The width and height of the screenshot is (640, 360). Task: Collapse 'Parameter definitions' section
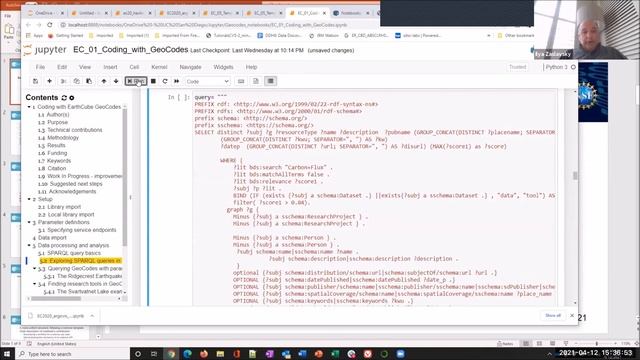tap(29, 222)
